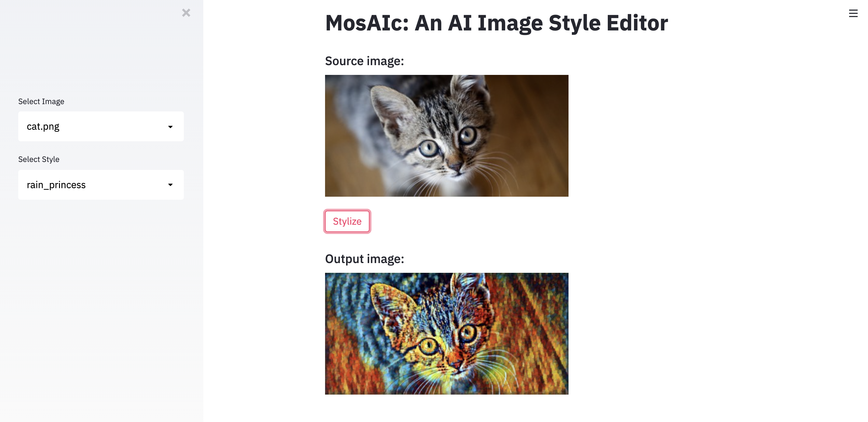The width and height of the screenshot is (868, 422).
Task: Open the rain_princess style selector
Action: point(101,185)
